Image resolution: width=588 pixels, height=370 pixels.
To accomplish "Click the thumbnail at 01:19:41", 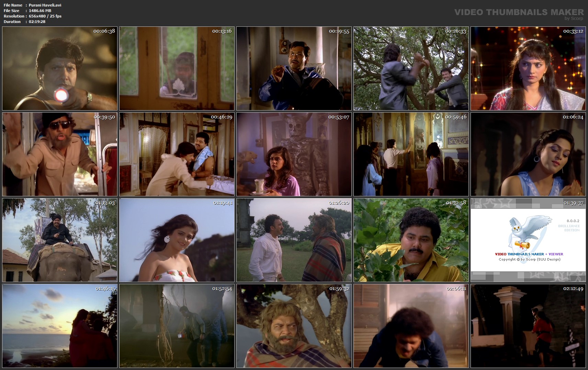I will [x=177, y=240].
